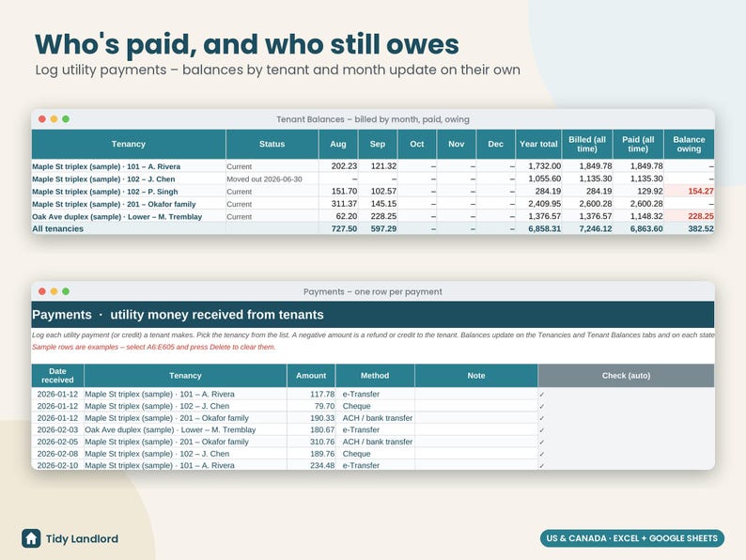Select the Sep column header

378,144
